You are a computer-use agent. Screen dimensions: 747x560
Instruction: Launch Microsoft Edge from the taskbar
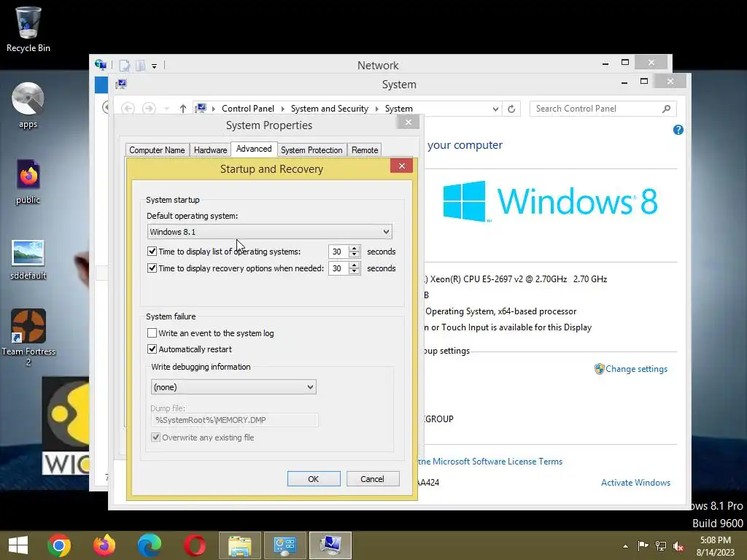150,545
